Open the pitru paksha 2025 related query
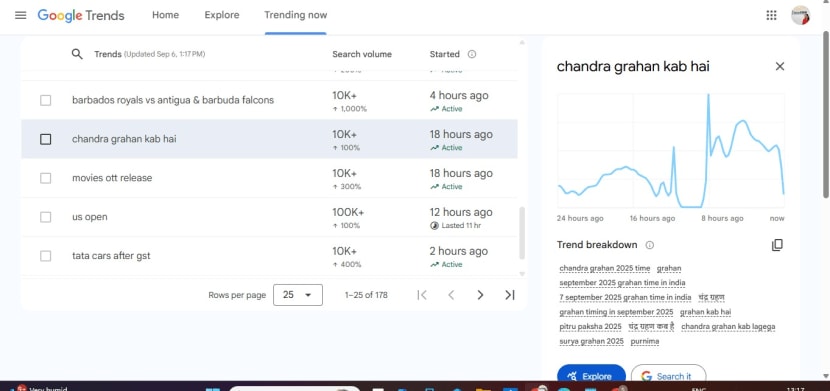 tap(590, 326)
